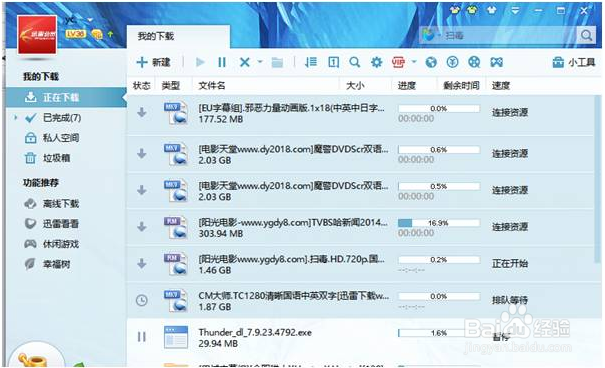Open the search engine dropdown icon in search box
Screen dimensions: 605x368
pos(431,35)
